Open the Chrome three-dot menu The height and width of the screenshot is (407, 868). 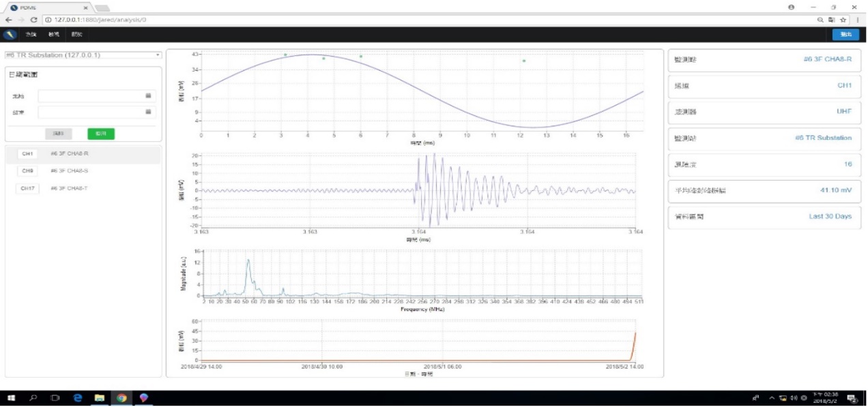pos(858,20)
